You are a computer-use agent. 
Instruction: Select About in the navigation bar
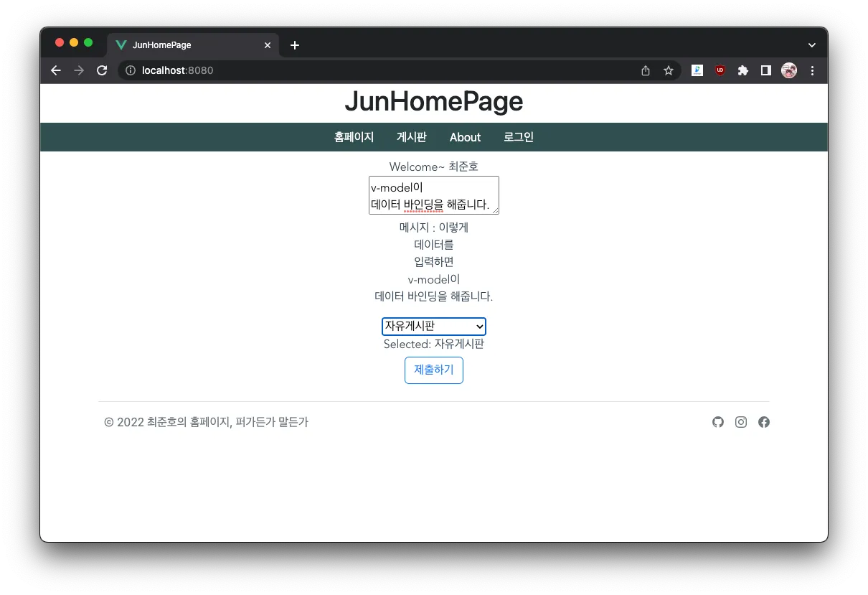pyautogui.click(x=465, y=137)
